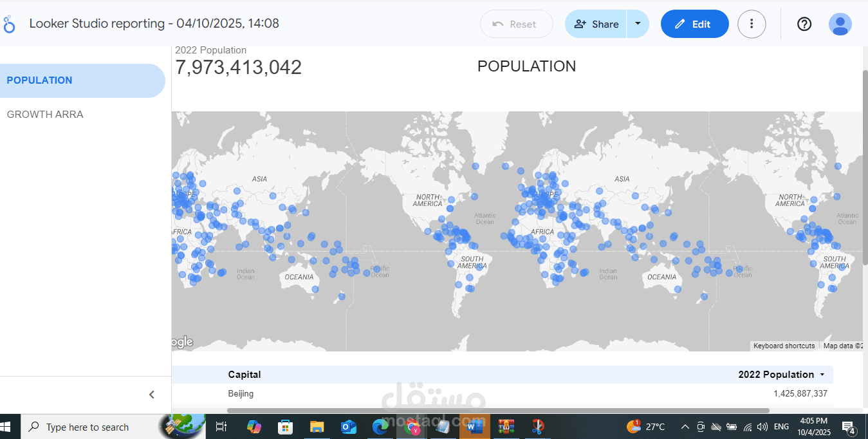Open the help icon in the top bar
This screenshot has height=439, width=868.
click(804, 24)
